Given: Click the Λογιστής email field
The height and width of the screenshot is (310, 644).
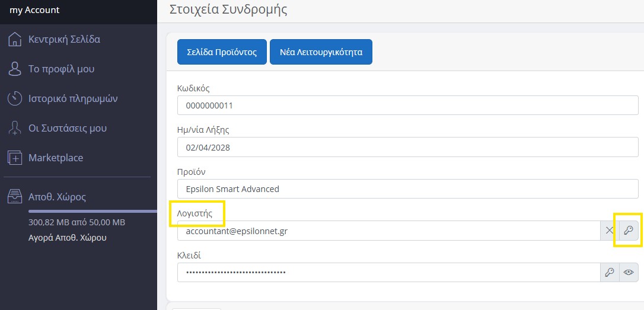Looking at the screenshot, I should click(x=389, y=231).
